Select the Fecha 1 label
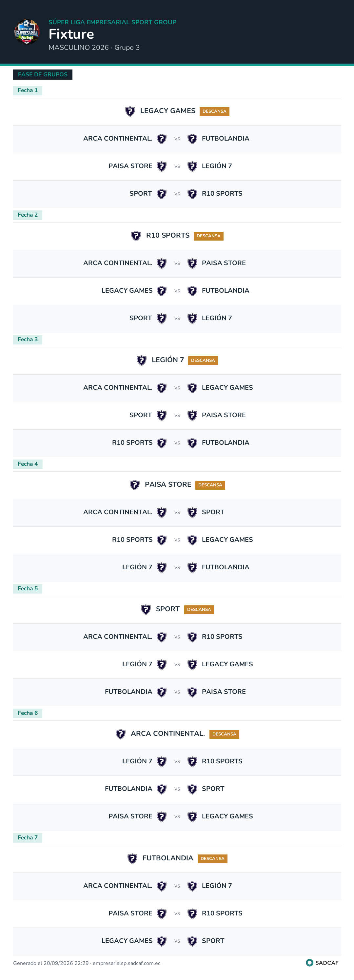This screenshot has height=980, width=354. (28, 90)
